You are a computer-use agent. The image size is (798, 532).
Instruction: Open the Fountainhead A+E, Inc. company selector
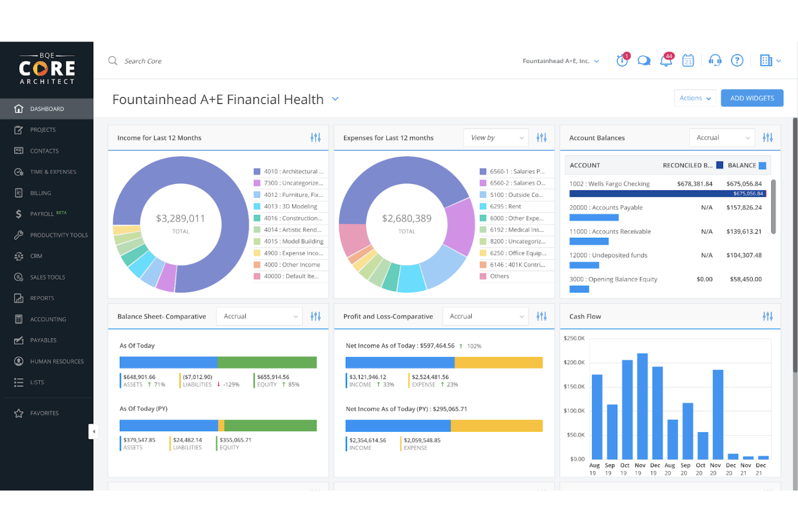pos(561,60)
